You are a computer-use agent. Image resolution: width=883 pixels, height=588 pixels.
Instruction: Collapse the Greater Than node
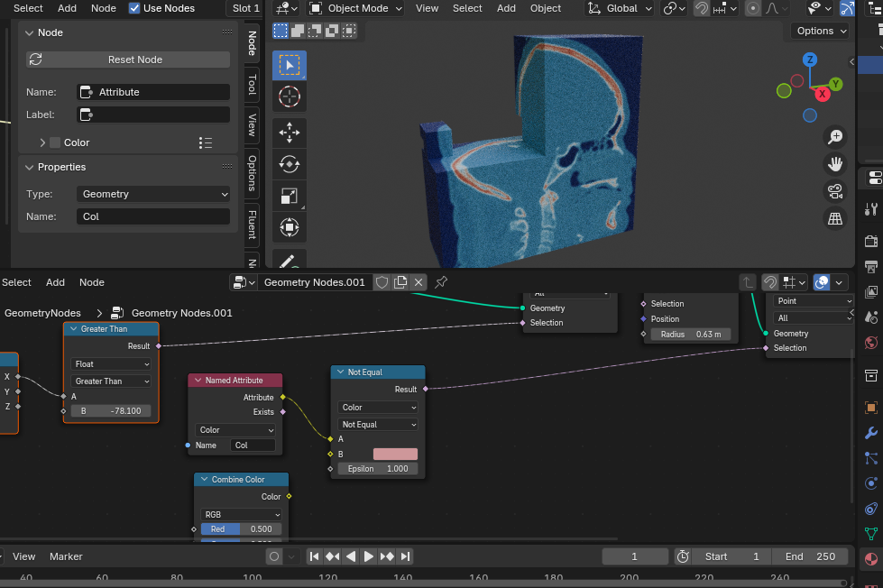pyautogui.click(x=74, y=329)
